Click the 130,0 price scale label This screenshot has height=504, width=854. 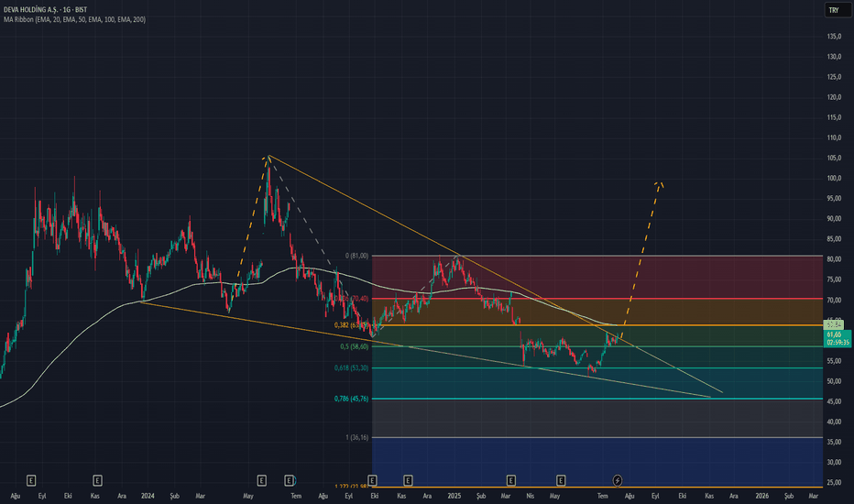834,57
